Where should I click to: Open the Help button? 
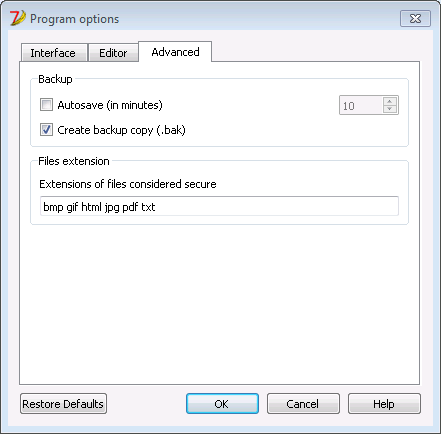click(x=384, y=404)
